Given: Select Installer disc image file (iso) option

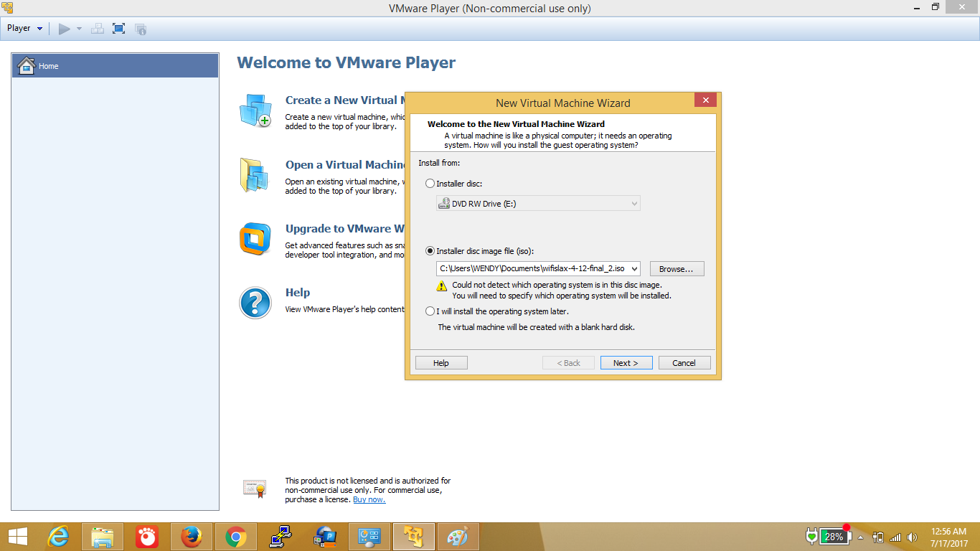Looking at the screenshot, I should [x=430, y=251].
